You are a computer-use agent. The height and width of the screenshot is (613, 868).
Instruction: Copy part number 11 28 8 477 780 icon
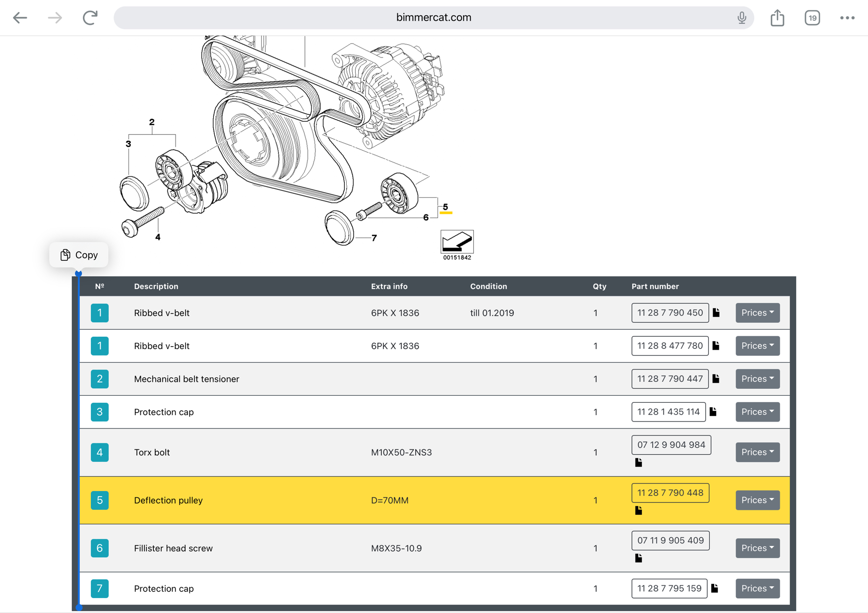[x=716, y=346]
